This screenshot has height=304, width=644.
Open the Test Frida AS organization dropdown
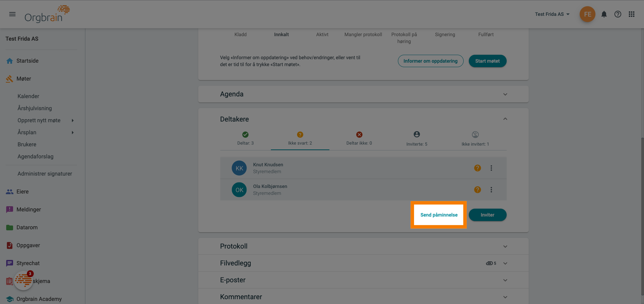point(552,14)
